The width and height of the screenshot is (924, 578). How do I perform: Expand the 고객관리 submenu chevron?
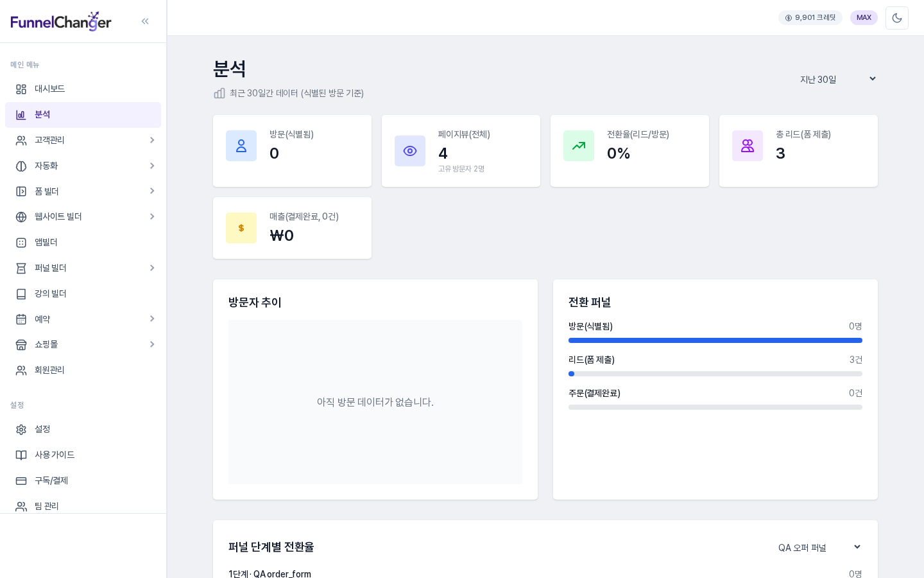point(152,140)
